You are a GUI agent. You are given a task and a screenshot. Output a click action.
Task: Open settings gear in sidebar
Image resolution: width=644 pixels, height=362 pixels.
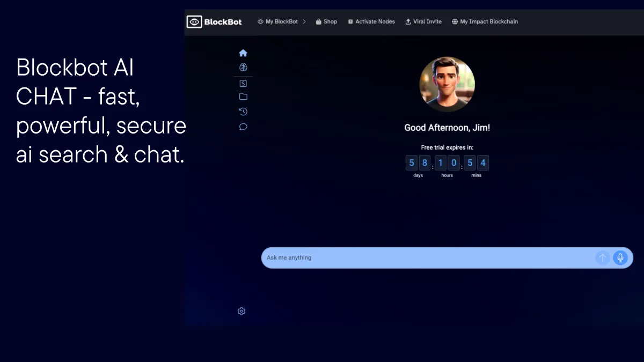241,311
